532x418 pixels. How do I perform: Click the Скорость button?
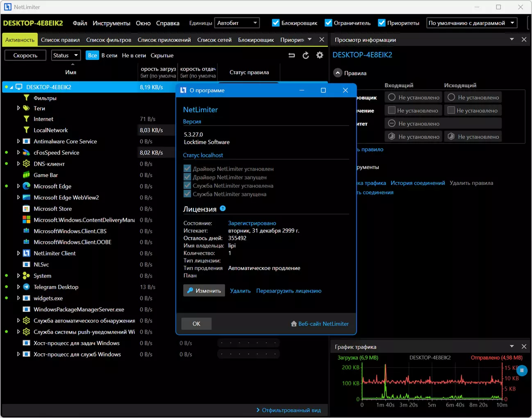click(25, 55)
